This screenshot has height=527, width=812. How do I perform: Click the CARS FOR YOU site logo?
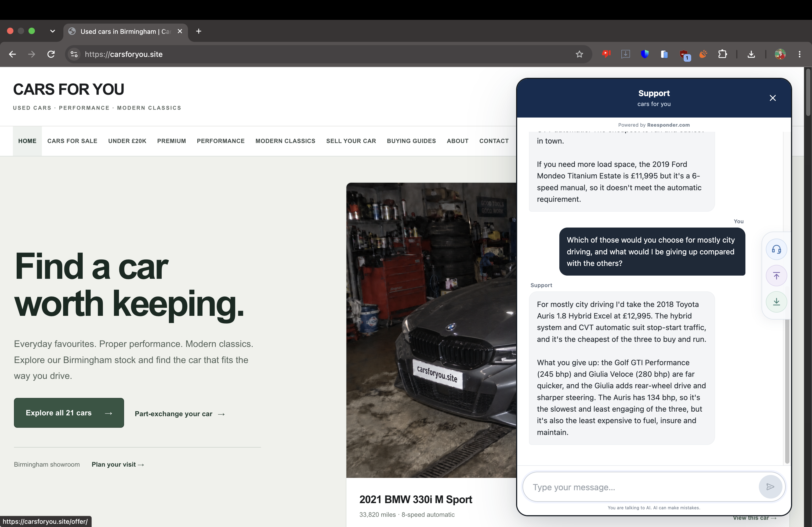pos(68,90)
